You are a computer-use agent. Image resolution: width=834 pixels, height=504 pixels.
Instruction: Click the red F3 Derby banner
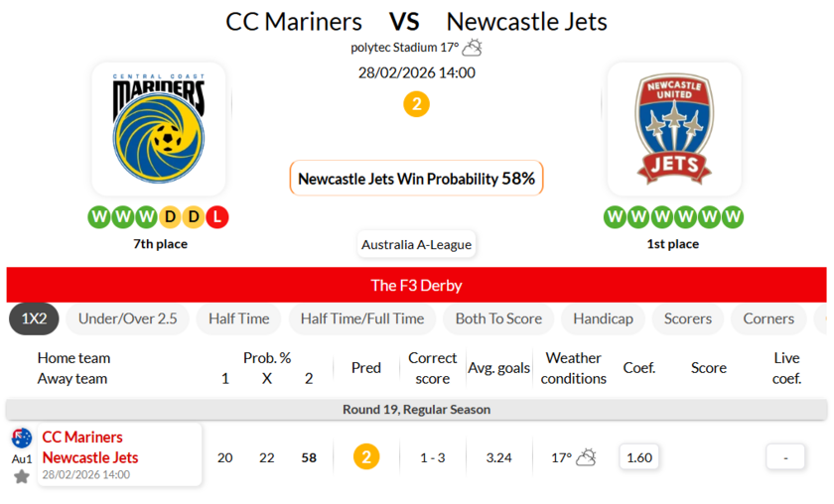pos(417,285)
